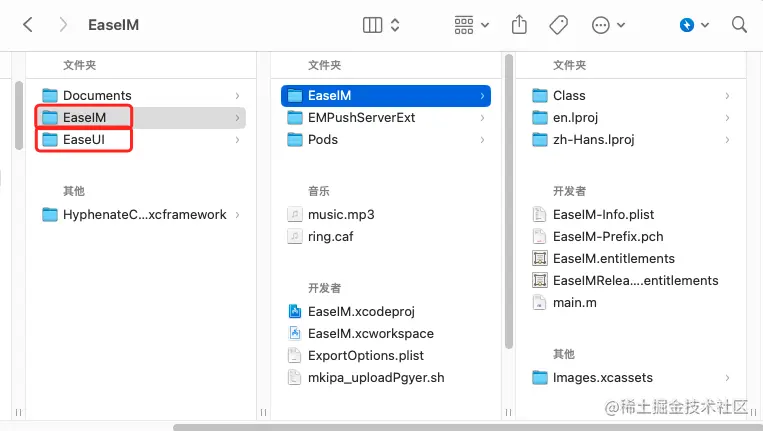The width and height of the screenshot is (763, 431).
Task: Click the horizontal scrollbar at bottom
Action: click(468, 427)
